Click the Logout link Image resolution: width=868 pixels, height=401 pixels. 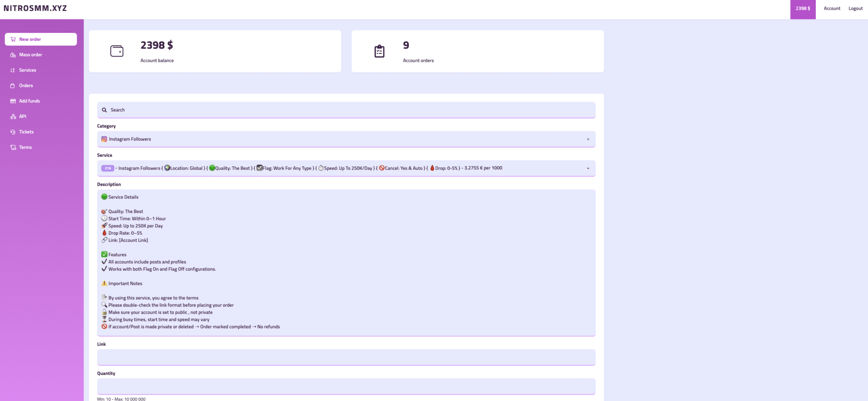(855, 8)
